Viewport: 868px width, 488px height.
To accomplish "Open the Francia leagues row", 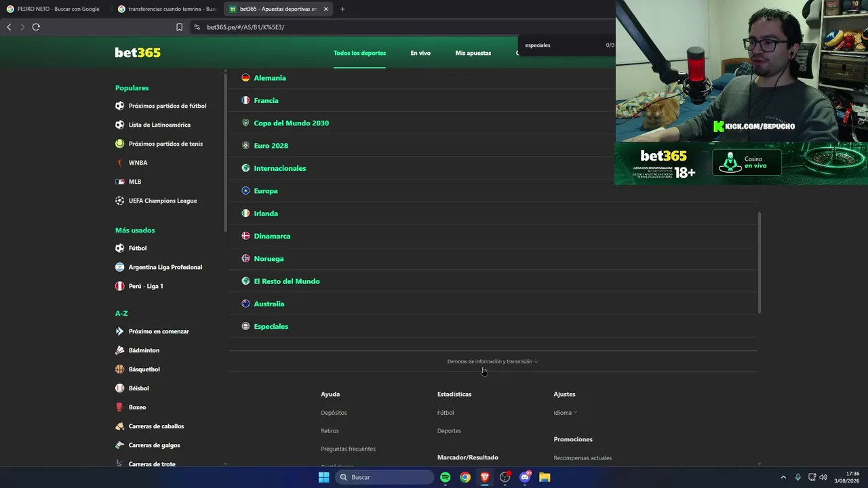I will [492, 100].
